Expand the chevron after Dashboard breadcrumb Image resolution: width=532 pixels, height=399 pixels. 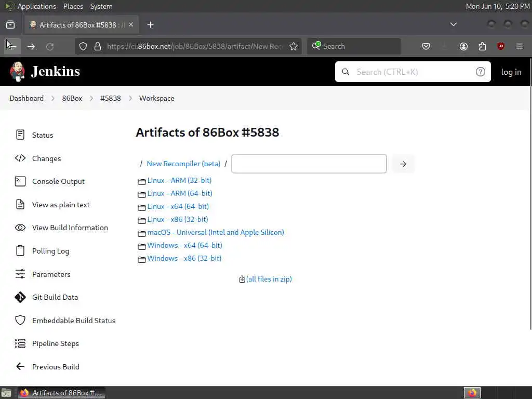pyautogui.click(x=53, y=98)
